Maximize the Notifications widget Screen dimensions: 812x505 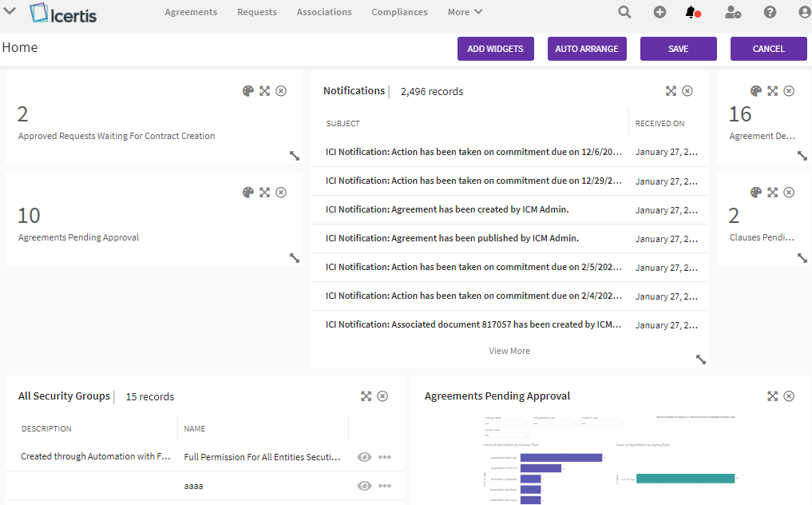(x=671, y=91)
